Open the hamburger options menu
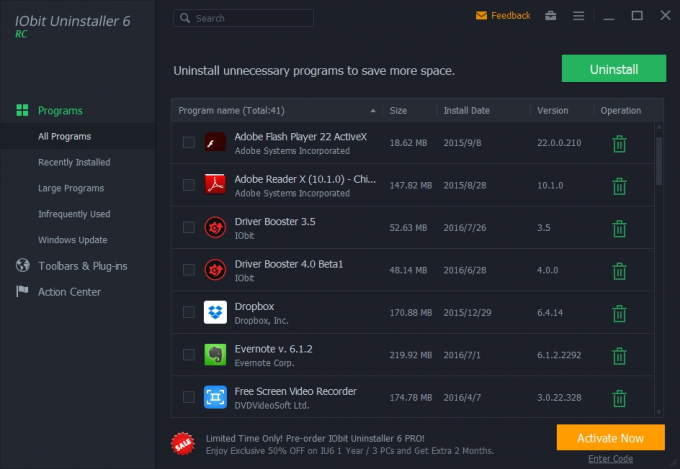Image resolution: width=680 pixels, height=469 pixels. [x=579, y=16]
